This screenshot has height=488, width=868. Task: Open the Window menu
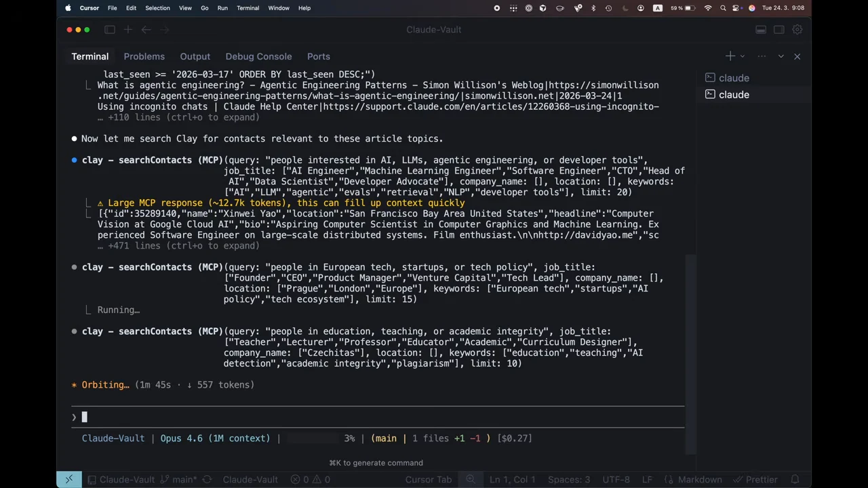point(279,8)
